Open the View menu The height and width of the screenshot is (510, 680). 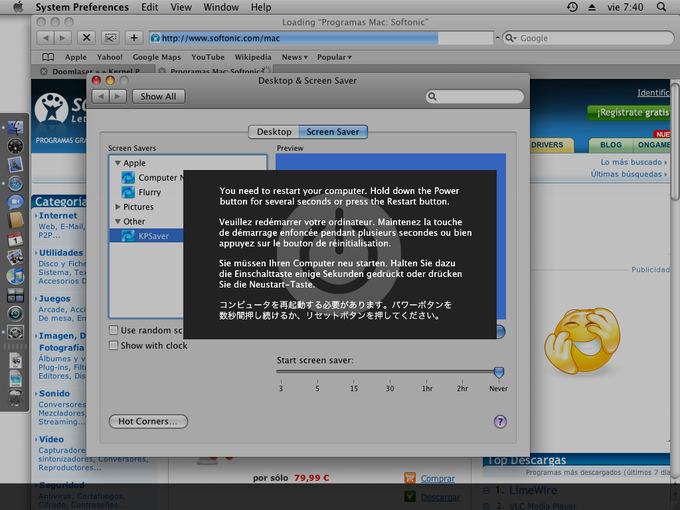[x=181, y=7]
